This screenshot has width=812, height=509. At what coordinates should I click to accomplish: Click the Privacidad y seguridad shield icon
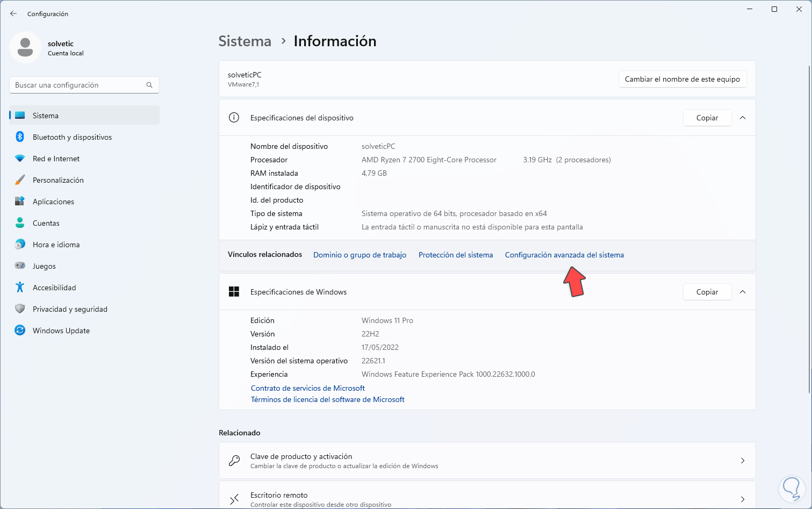(x=20, y=309)
